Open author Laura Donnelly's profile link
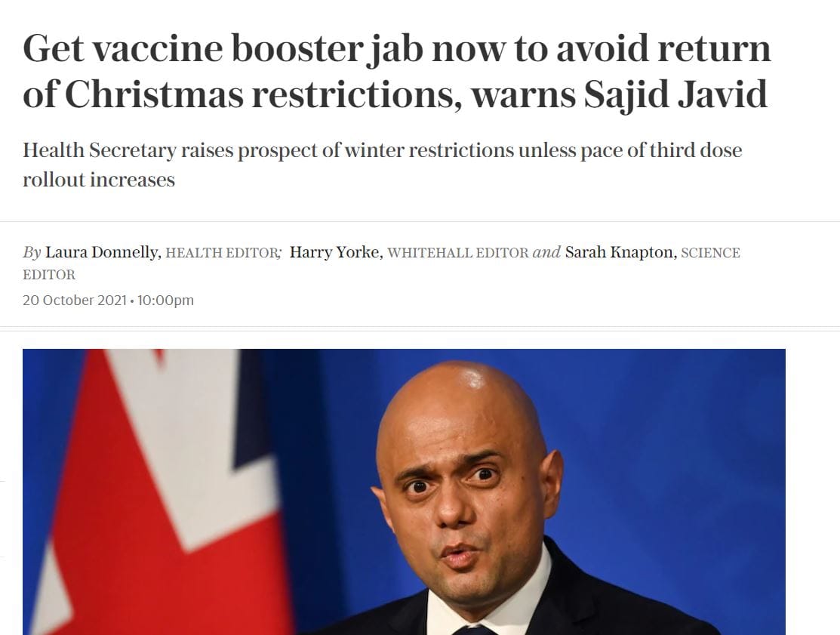The width and height of the screenshot is (840, 635). click(x=101, y=252)
